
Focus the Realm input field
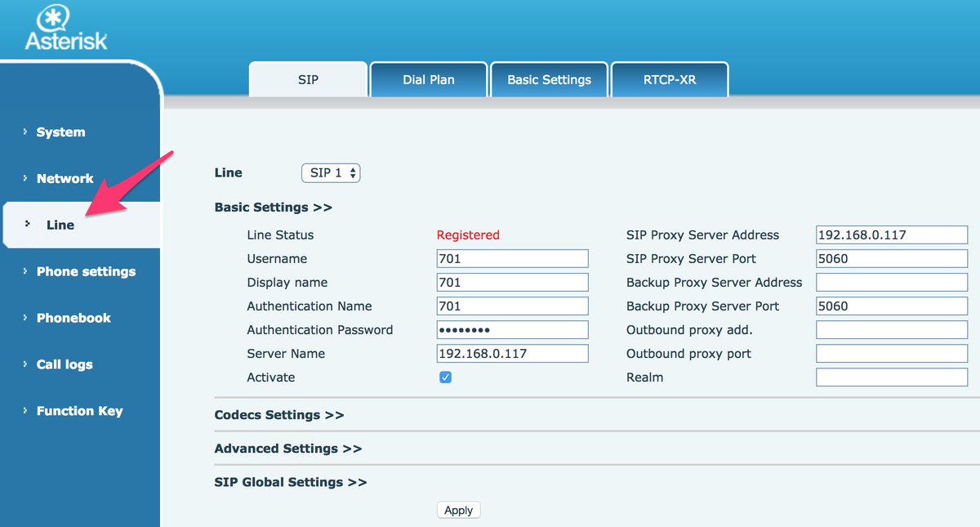pos(892,377)
